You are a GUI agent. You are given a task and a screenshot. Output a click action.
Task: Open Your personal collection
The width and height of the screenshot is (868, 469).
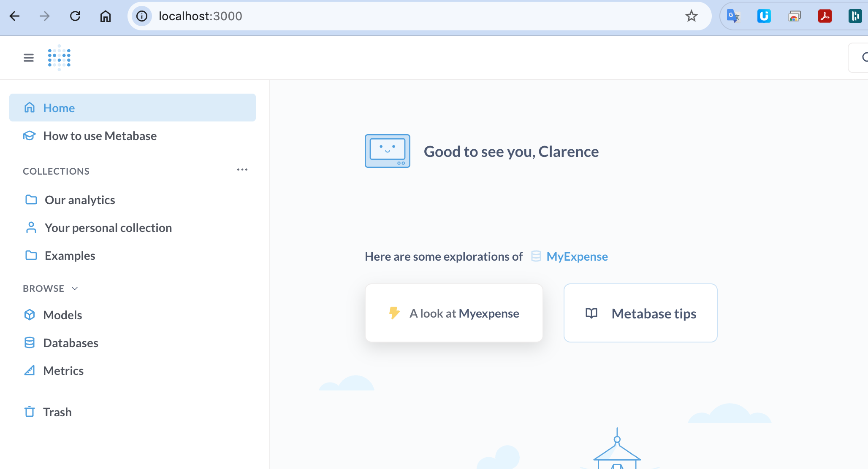(133, 228)
